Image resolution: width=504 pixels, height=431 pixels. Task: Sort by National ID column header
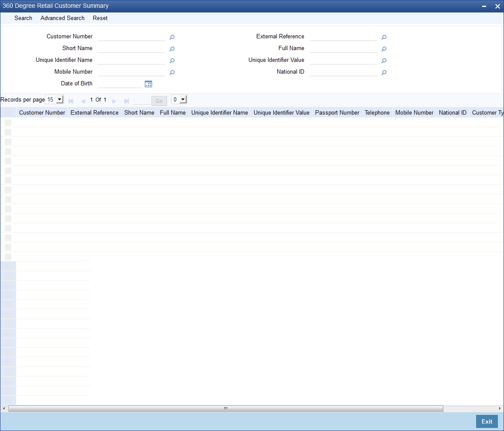[x=453, y=112]
